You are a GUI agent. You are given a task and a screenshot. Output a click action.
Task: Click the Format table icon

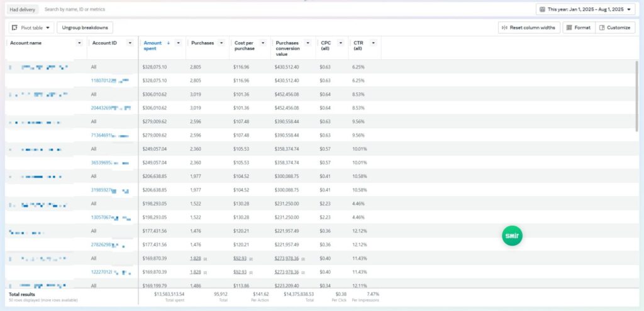[569, 28]
